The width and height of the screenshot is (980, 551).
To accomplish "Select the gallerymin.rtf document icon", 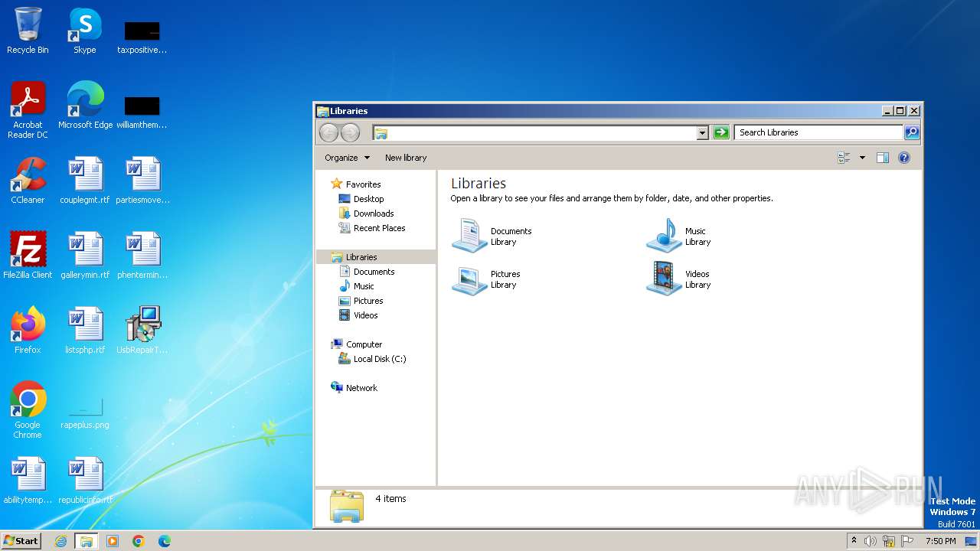I will pyautogui.click(x=85, y=256).
